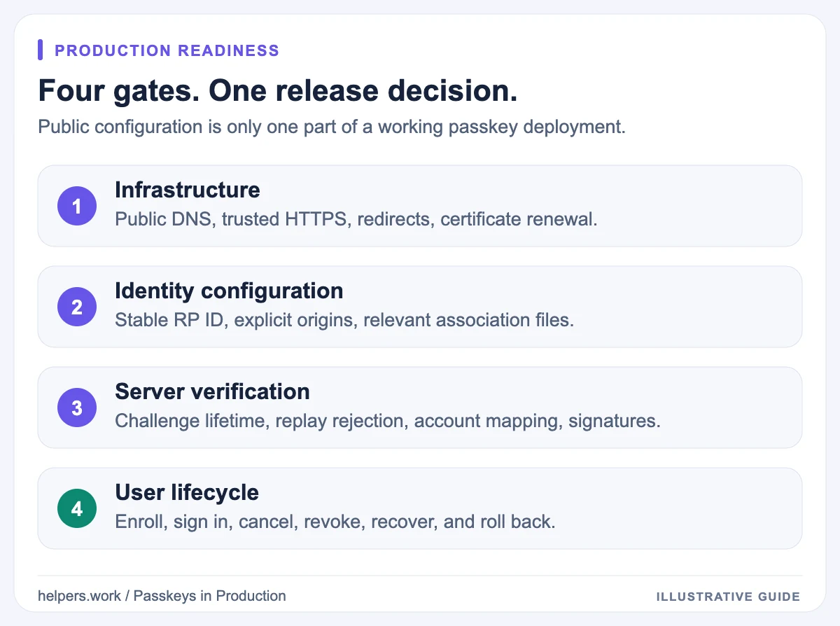Click the 'Public DNS, trusted HTTPS' description
This screenshot has width=840, height=626.
(356, 219)
